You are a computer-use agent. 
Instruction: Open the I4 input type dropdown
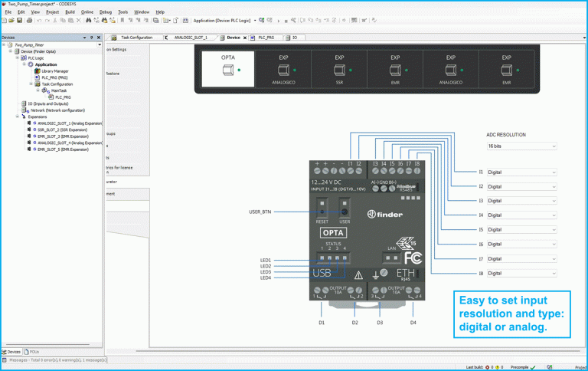tap(521, 215)
